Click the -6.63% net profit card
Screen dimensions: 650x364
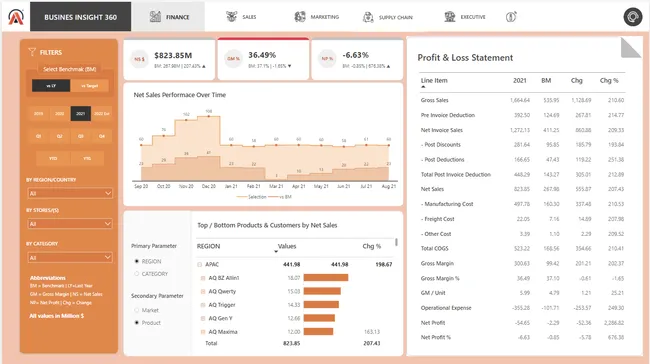click(x=357, y=59)
